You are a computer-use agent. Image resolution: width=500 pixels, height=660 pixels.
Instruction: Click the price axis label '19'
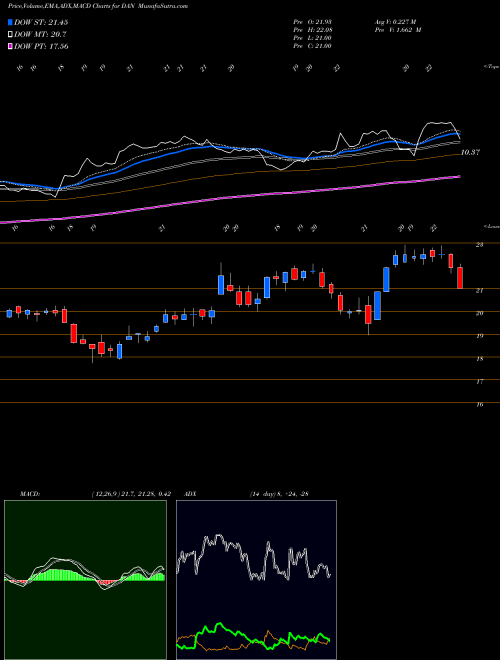(x=480, y=336)
